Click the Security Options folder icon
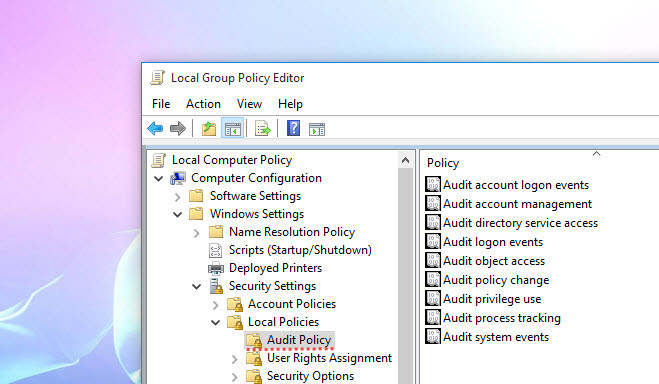The image size is (659, 384). (254, 376)
